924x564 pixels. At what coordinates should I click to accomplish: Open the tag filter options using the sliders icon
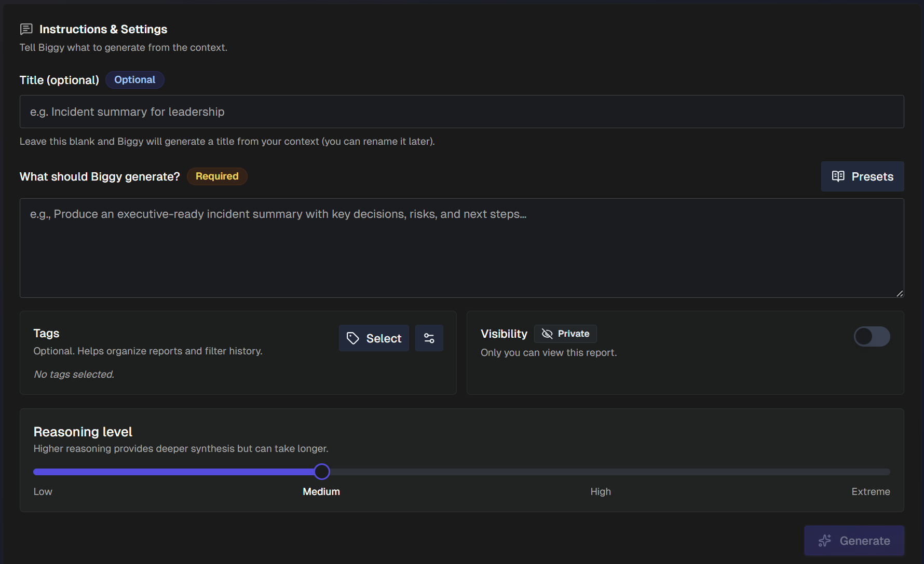[x=429, y=338]
